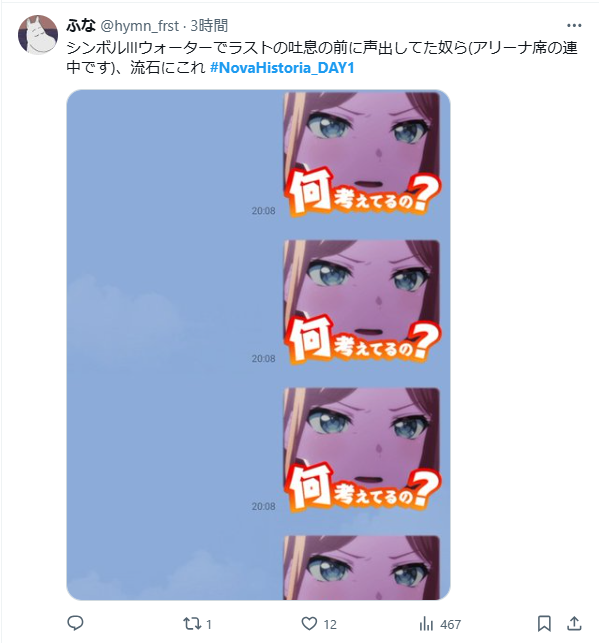Open the reply comment bubble icon

(x=75, y=623)
